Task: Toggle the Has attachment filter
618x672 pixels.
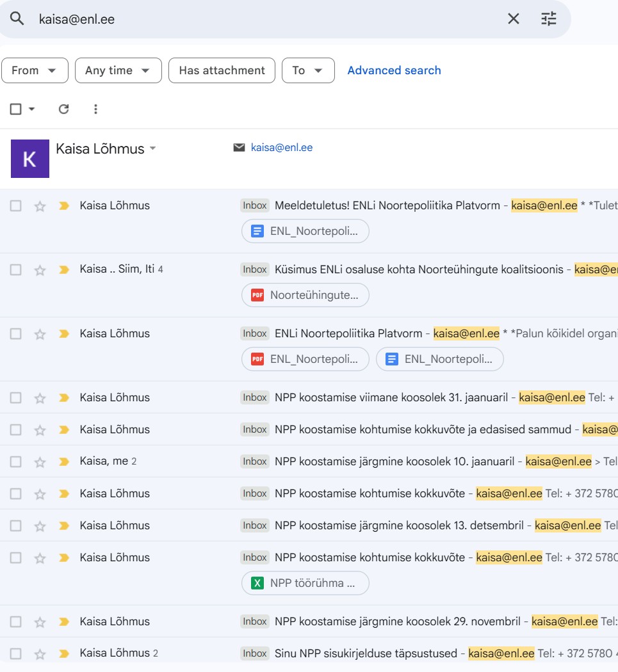Action: [x=222, y=70]
